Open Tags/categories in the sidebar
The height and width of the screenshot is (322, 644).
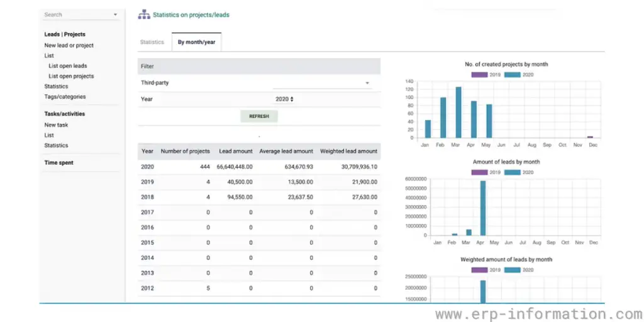click(65, 97)
